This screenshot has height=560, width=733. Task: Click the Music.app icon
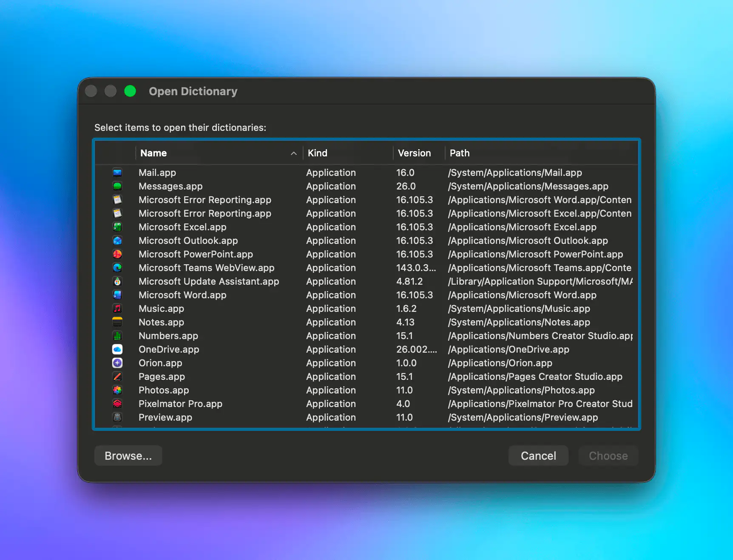[x=117, y=308]
